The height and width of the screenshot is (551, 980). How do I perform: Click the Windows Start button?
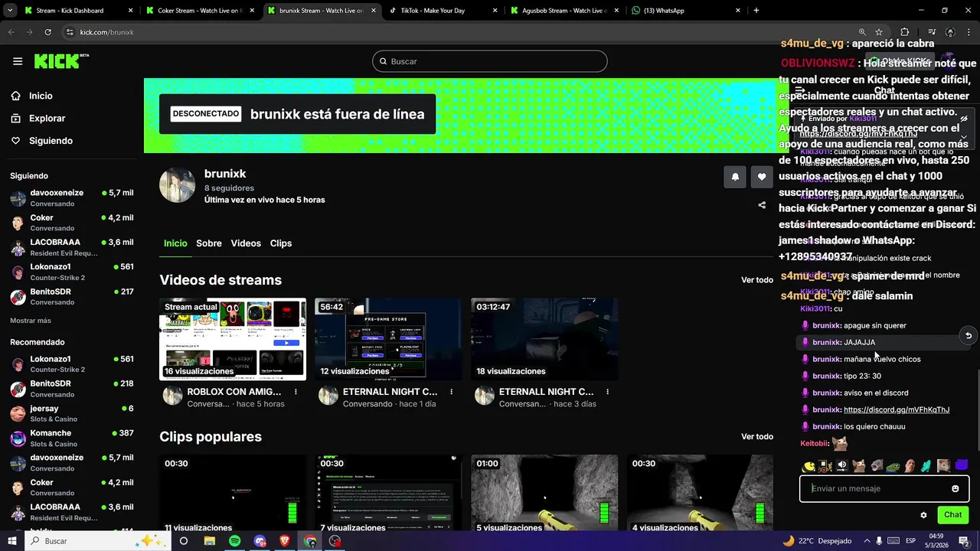coord(12,541)
